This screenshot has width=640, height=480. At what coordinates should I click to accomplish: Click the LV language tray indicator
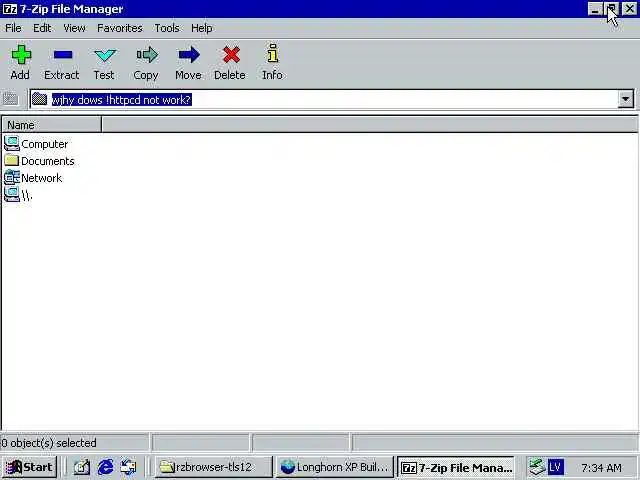pyautogui.click(x=556, y=466)
